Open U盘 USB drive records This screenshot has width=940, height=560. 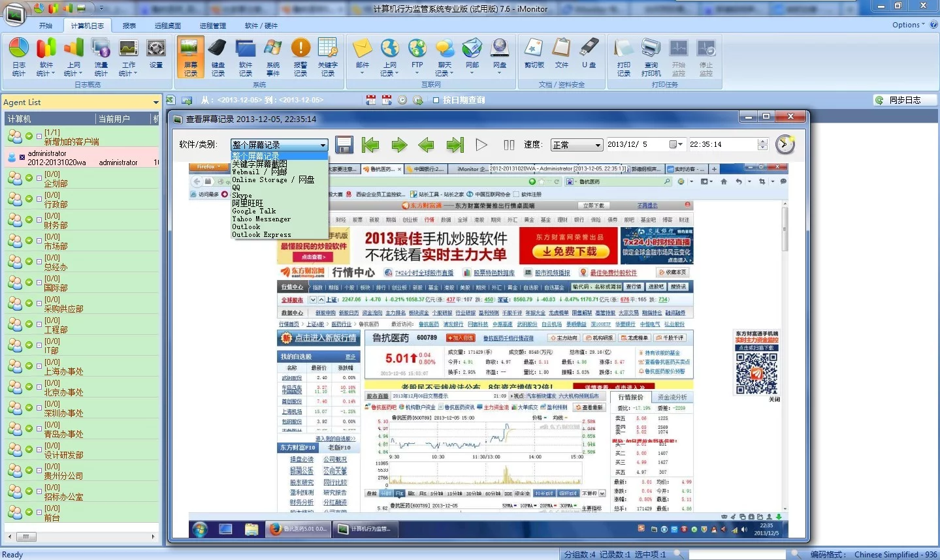589,54
